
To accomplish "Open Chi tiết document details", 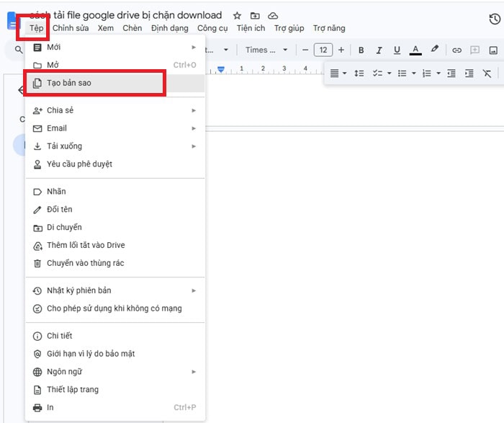I will click(x=114, y=336).
